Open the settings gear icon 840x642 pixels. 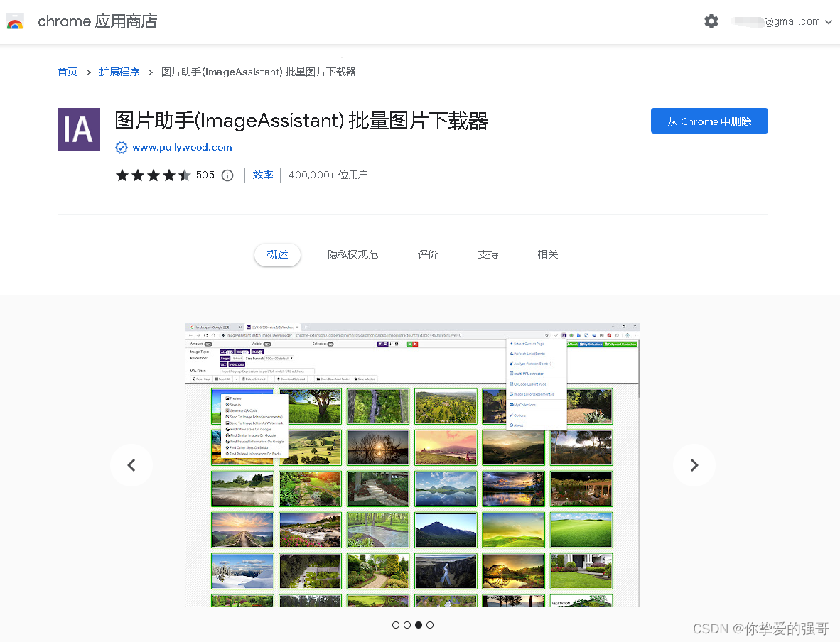711,21
